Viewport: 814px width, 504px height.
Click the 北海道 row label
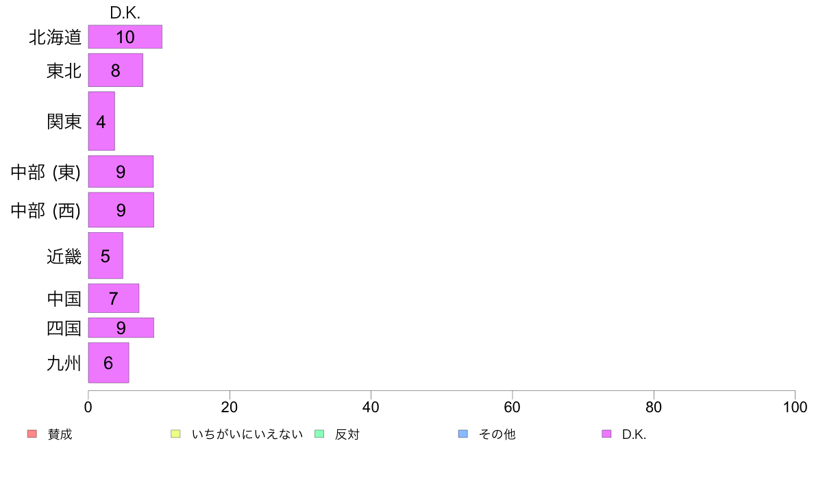tap(56, 38)
